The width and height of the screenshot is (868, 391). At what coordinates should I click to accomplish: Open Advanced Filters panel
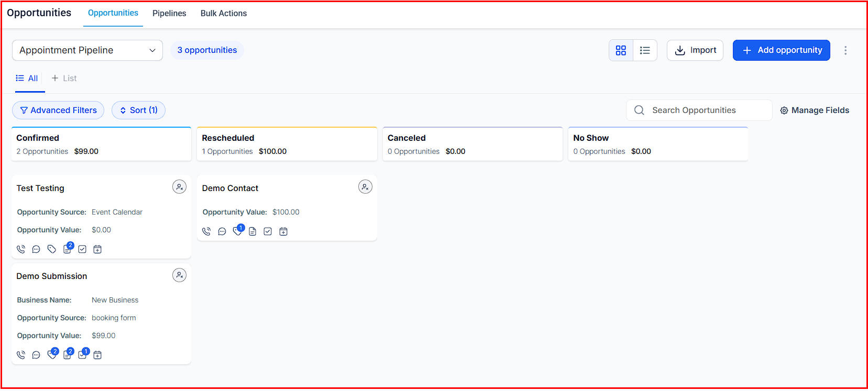coord(58,110)
